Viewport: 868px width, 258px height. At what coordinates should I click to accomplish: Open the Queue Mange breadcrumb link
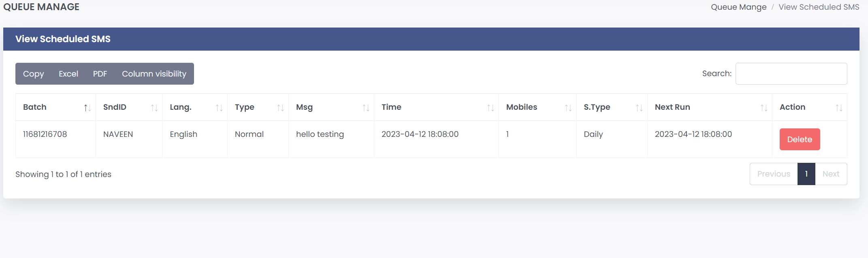[738, 7]
